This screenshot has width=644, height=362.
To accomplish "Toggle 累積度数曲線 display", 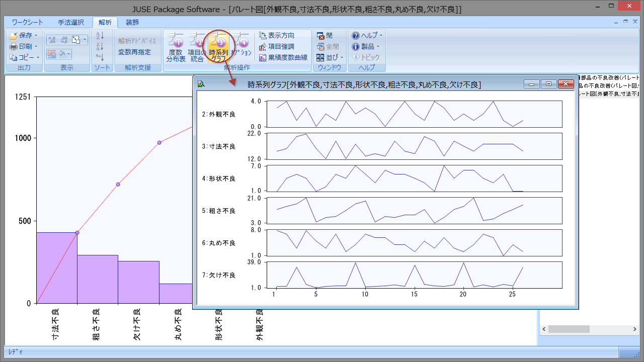I will 283,58.
